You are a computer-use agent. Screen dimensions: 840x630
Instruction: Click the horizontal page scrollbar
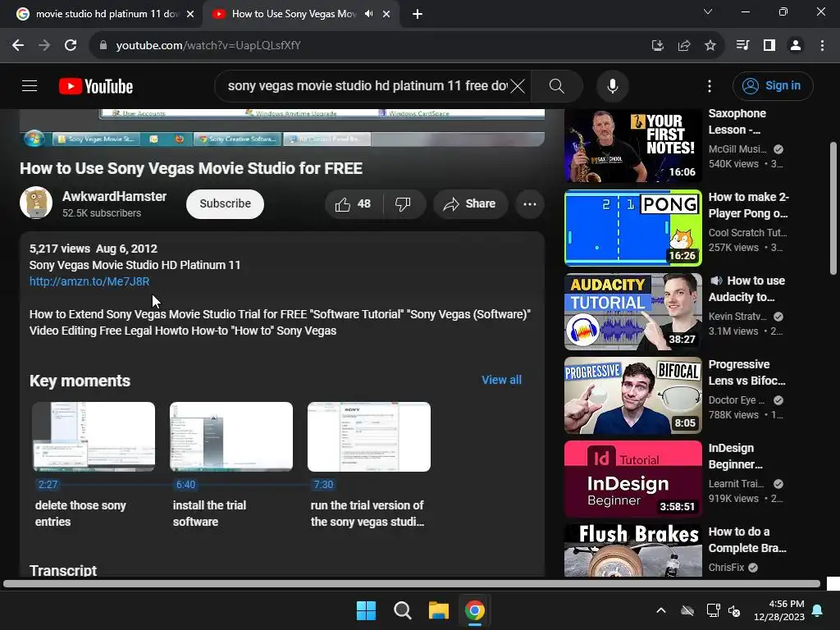click(412, 584)
